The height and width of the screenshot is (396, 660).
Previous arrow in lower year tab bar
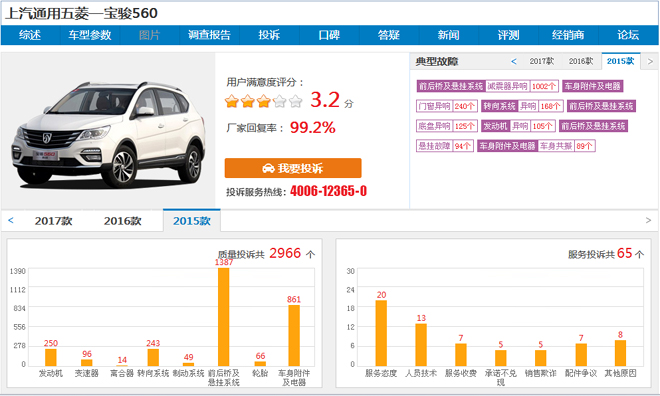click(x=11, y=220)
